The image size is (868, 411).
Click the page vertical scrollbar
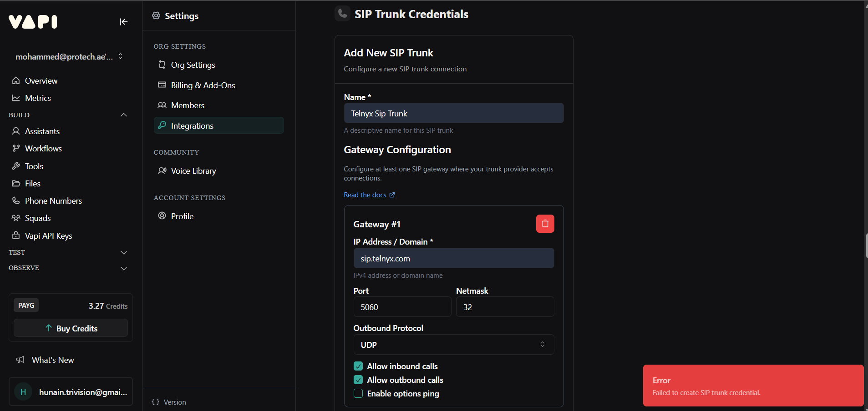(x=866, y=246)
